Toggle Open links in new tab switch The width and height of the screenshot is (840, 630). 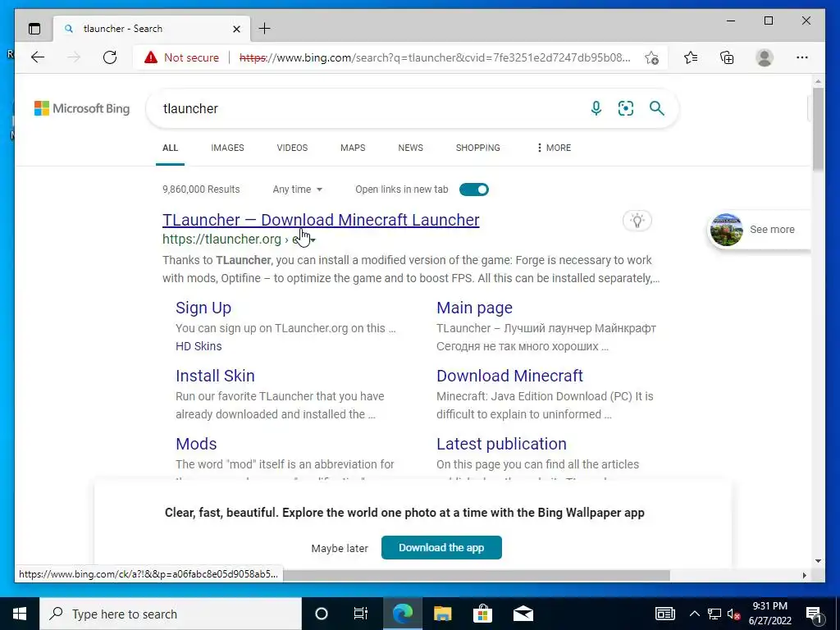[x=474, y=189]
